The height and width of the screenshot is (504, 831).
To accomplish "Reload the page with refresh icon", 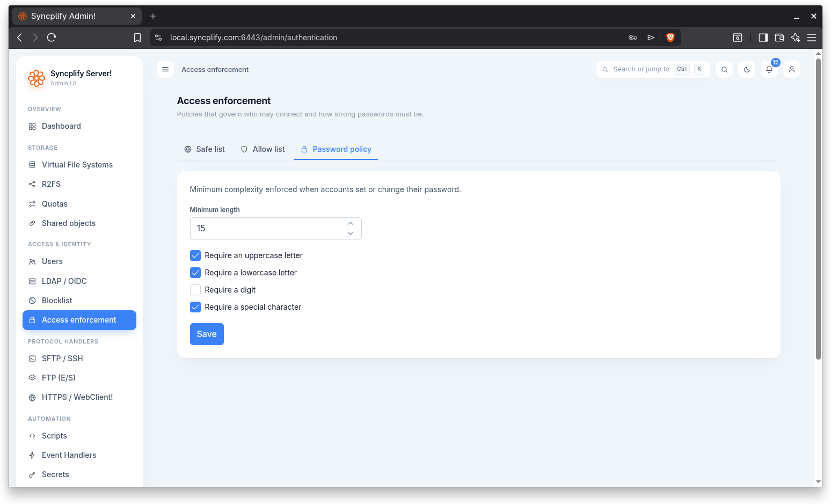I will pos(52,38).
